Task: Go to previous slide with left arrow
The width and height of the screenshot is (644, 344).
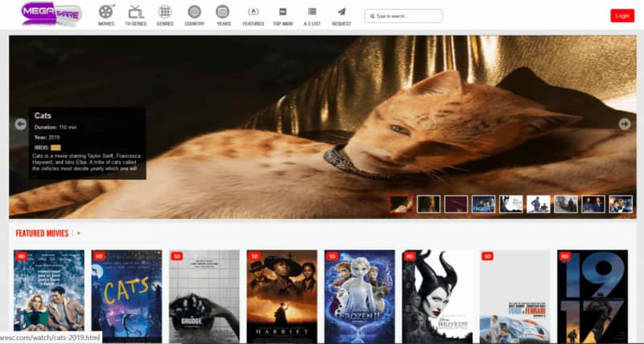Action: tap(21, 124)
